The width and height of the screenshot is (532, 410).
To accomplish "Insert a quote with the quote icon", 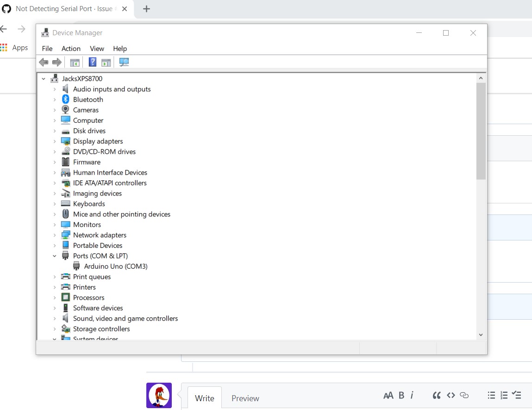I will coord(437,395).
